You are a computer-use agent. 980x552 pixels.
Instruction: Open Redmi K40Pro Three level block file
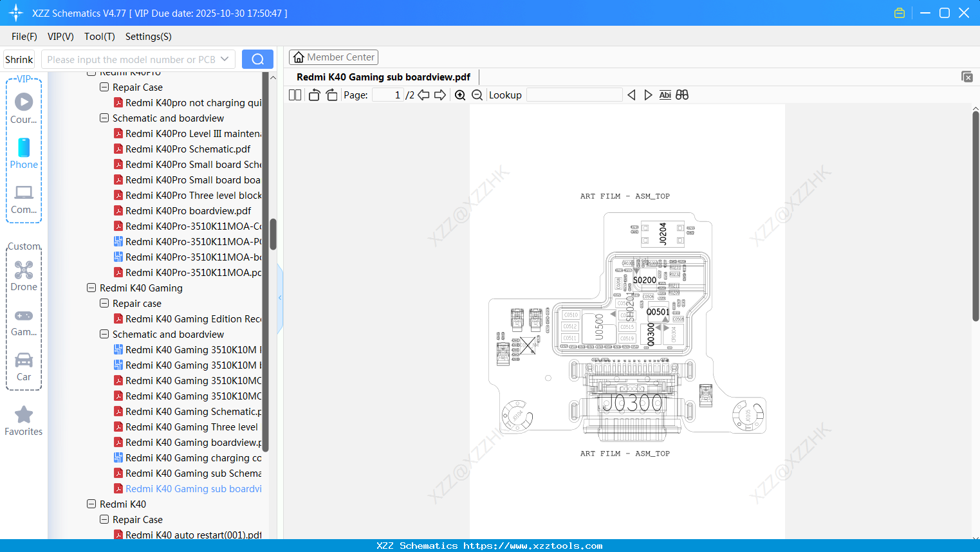(188, 195)
